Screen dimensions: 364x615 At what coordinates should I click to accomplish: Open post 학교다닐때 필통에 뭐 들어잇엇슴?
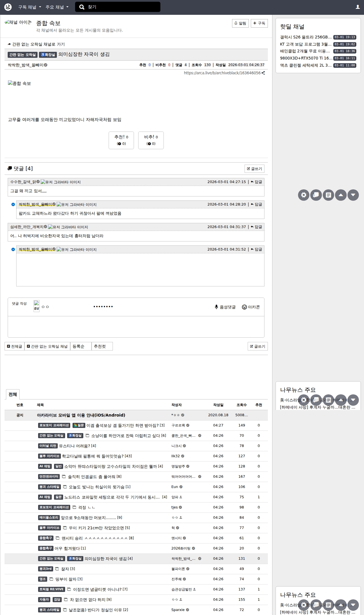click(x=93, y=456)
